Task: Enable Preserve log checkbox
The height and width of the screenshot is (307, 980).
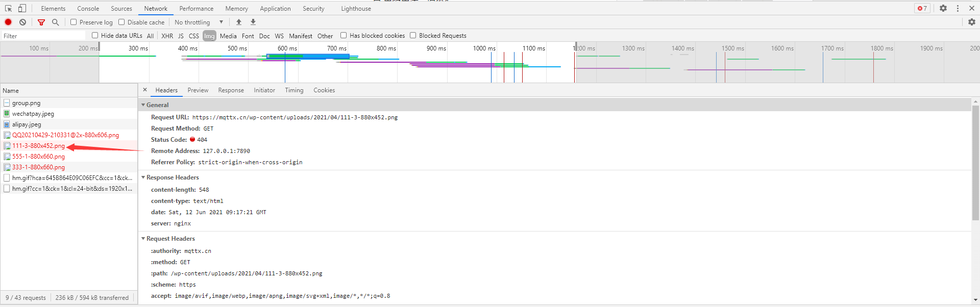Action: tap(73, 22)
